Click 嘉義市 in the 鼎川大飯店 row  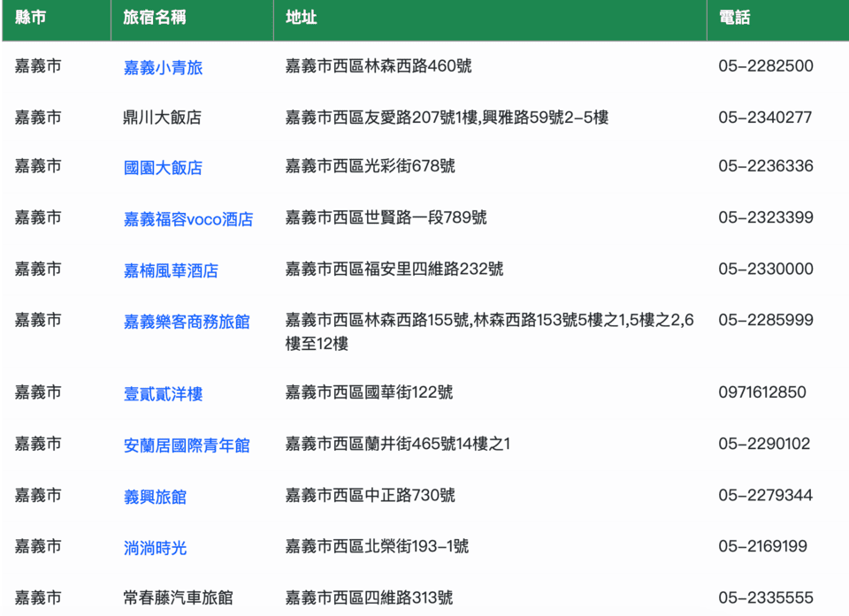pos(38,117)
